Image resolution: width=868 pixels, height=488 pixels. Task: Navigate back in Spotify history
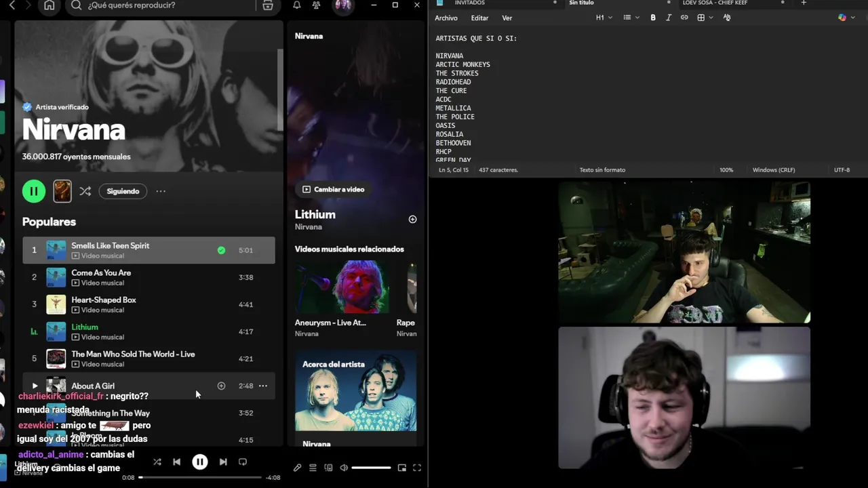(x=12, y=5)
